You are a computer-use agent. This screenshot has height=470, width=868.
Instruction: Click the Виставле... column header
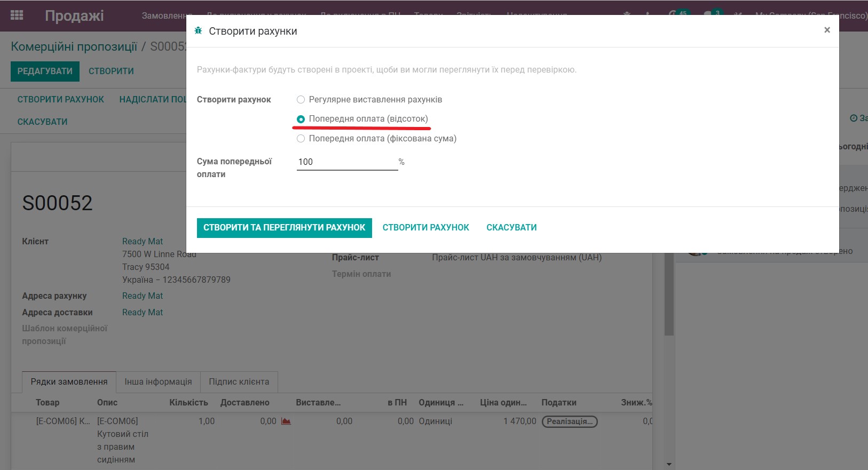tap(318, 402)
